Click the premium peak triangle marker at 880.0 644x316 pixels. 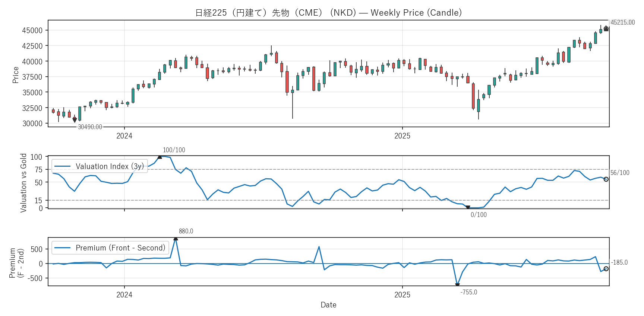coord(176,238)
